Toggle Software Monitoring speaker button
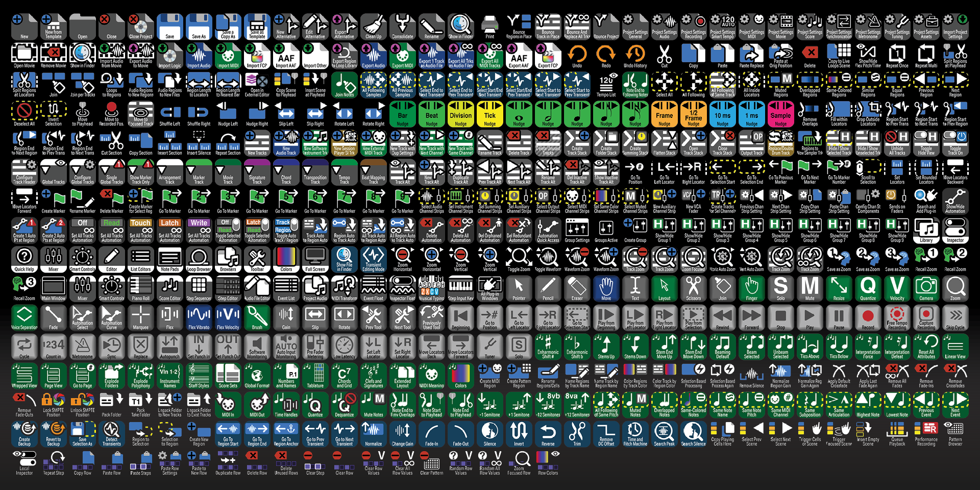 [x=257, y=347]
